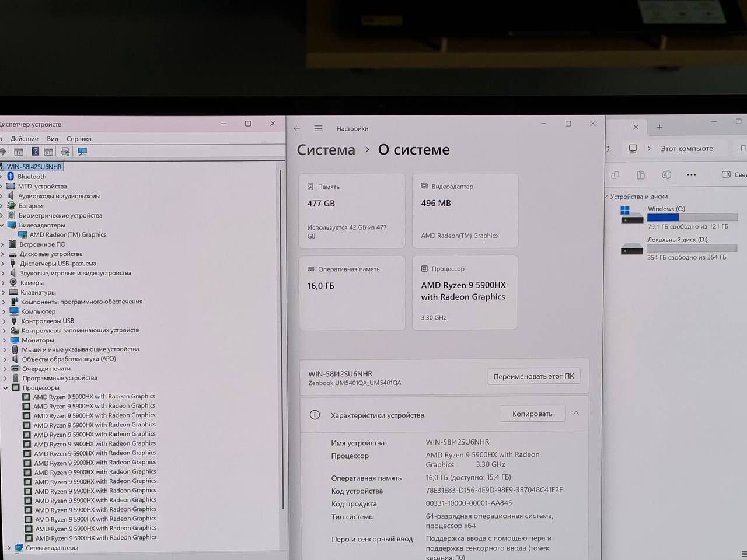The image size is (747, 560).
Task: Select AMD Radeon(TM) Graphics under Видеоадаптеры in tree
Action: pos(68,235)
